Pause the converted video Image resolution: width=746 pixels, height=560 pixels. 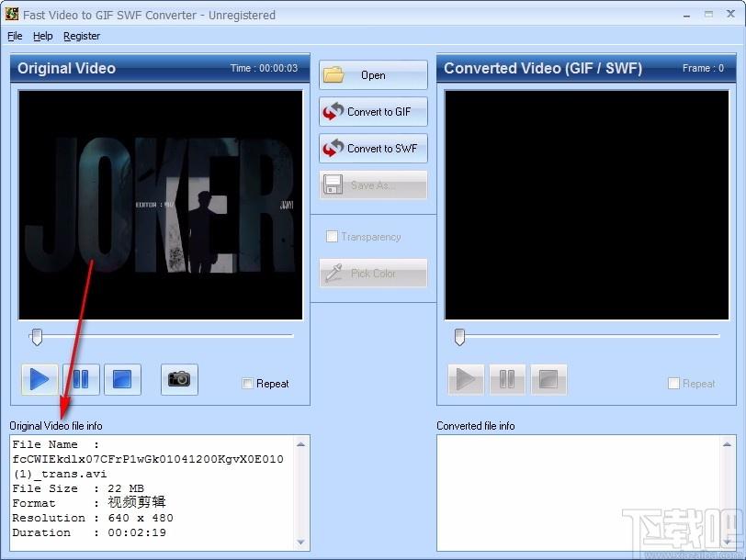coord(507,379)
